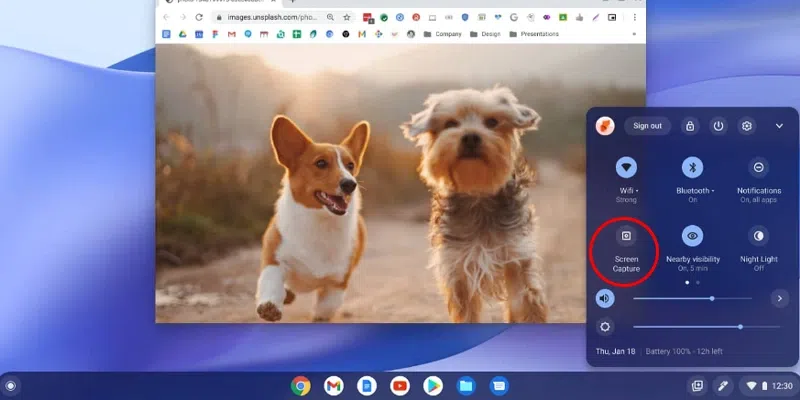Open audio settings arrow beside volume
Screen dimensions: 800x400
click(x=780, y=298)
